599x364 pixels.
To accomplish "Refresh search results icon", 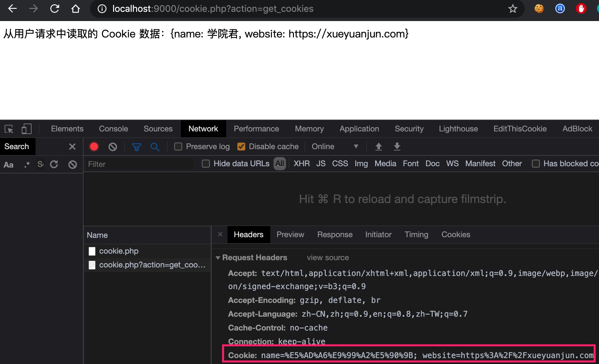I will (x=54, y=164).
